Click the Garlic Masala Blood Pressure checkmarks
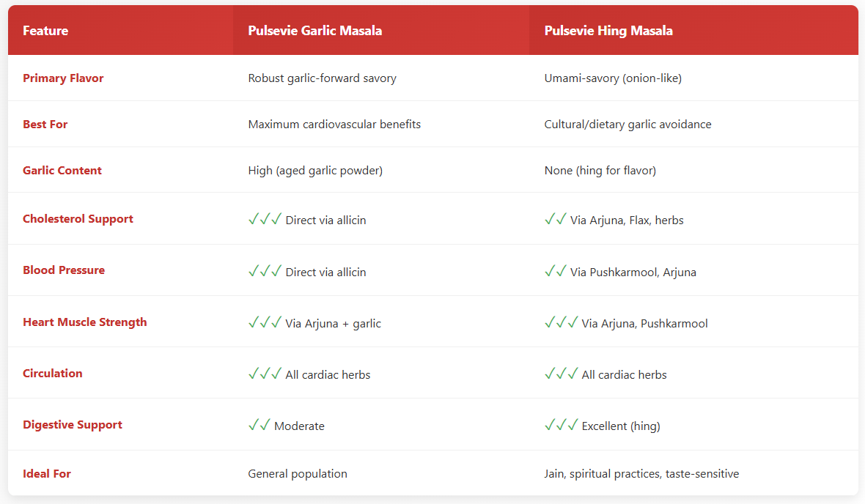This screenshot has width=865, height=504. pos(265,271)
